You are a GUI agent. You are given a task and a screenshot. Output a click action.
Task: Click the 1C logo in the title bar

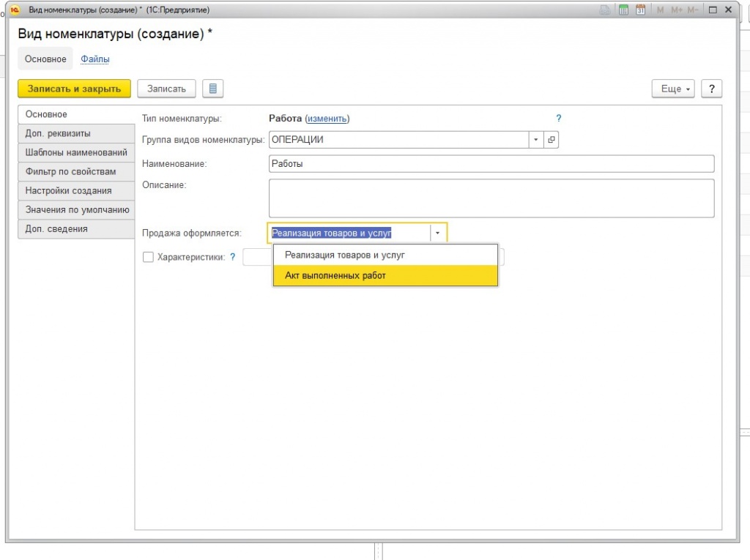click(x=14, y=10)
